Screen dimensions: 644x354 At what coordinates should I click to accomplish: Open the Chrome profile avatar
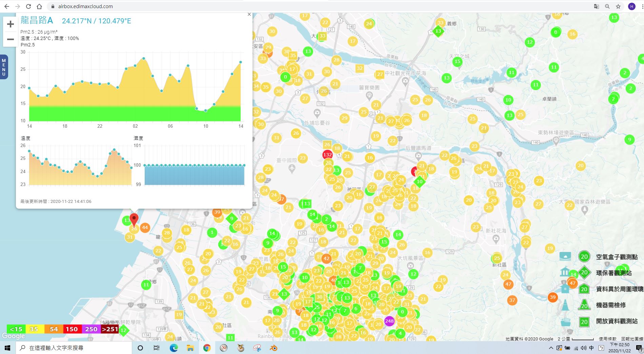click(631, 6)
